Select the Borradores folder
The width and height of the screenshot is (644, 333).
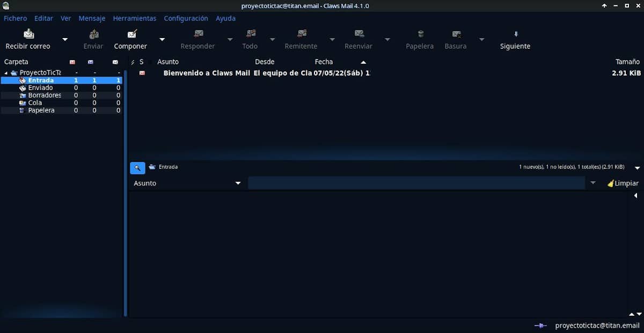62,95
